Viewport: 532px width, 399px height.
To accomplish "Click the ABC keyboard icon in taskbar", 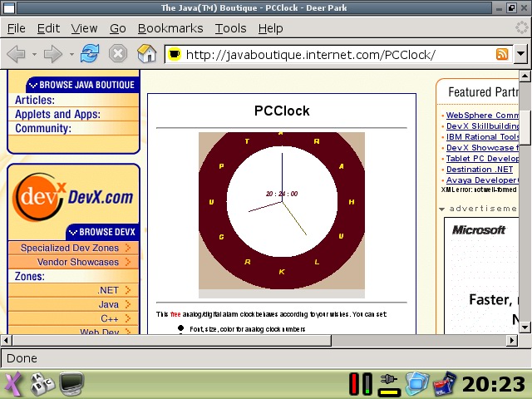I will (x=42, y=383).
